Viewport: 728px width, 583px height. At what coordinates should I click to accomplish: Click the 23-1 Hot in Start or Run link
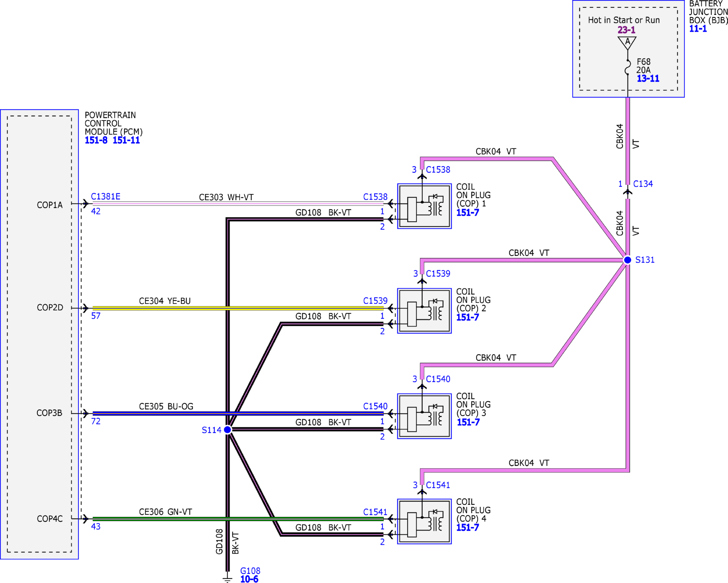(x=626, y=30)
